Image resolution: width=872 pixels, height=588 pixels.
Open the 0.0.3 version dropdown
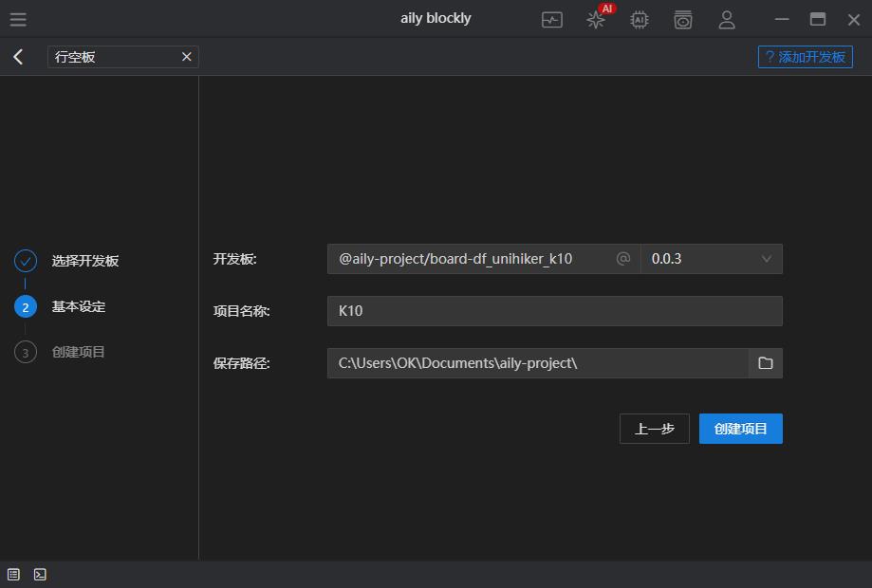click(712, 259)
